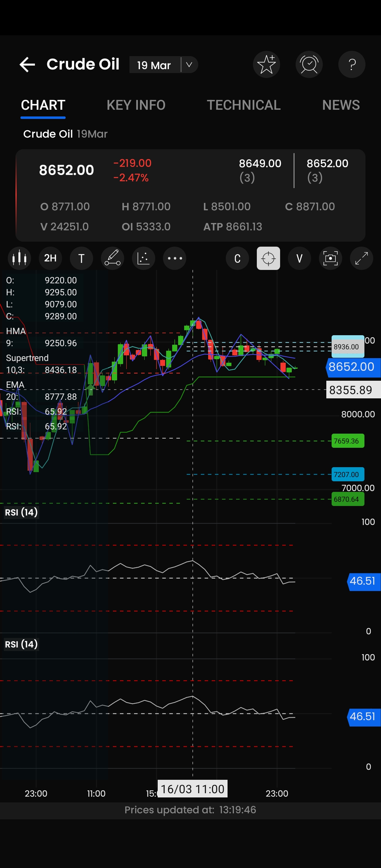Select the 7207.00 blue level label
The height and width of the screenshot is (868, 381).
[x=348, y=475]
